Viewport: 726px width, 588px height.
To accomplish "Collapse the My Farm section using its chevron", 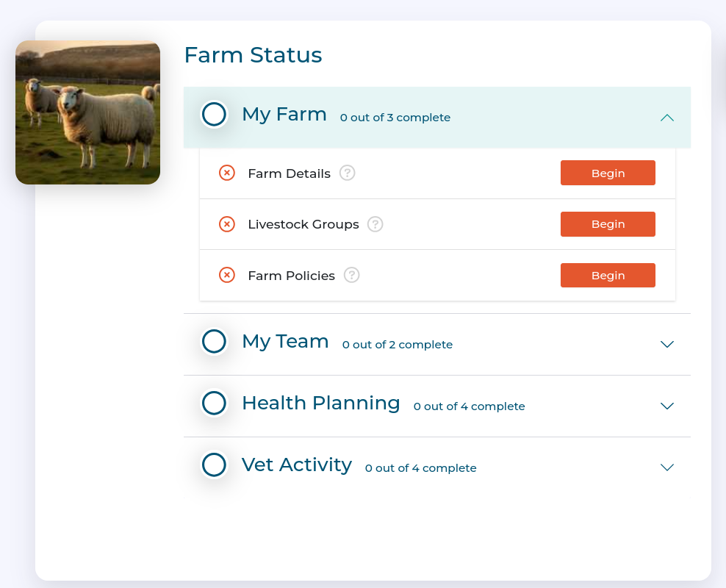I will click(x=667, y=117).
